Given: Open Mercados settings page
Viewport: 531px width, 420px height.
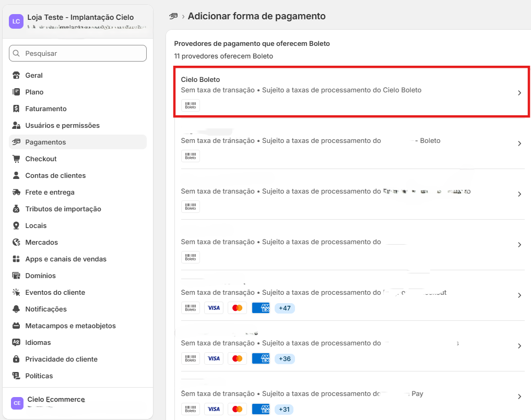Looking at the screenshot, I should (x=78, y=242).
